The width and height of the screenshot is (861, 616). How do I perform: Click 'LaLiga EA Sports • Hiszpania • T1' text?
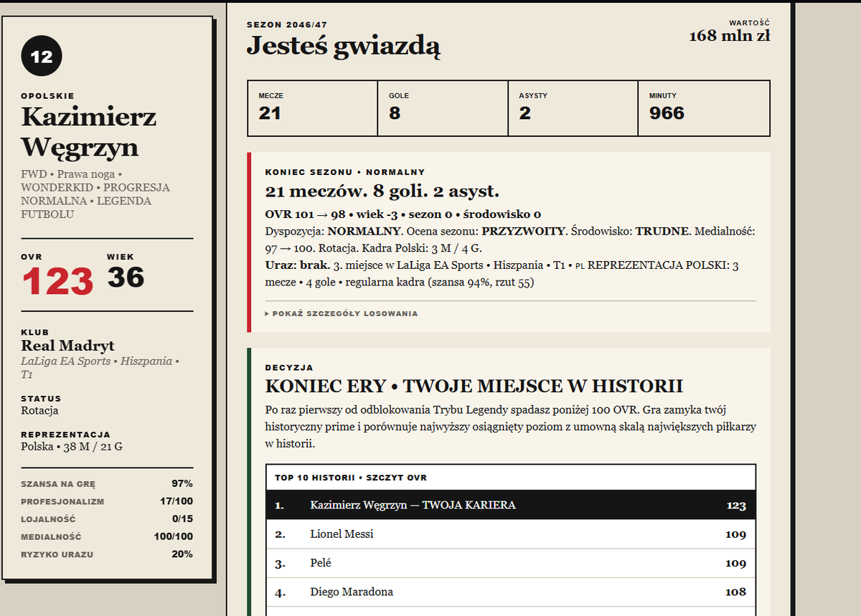(x=100, y=368)
